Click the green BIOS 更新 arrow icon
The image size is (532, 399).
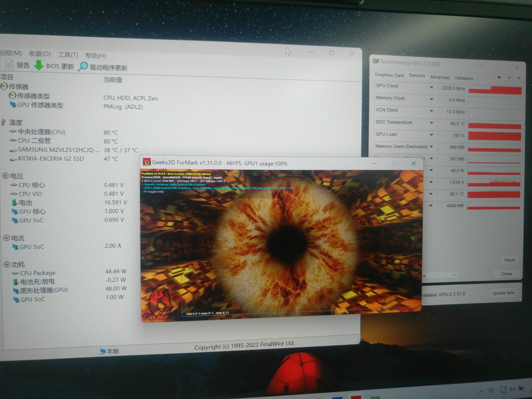pyautogui.click(x=39, y=65)
